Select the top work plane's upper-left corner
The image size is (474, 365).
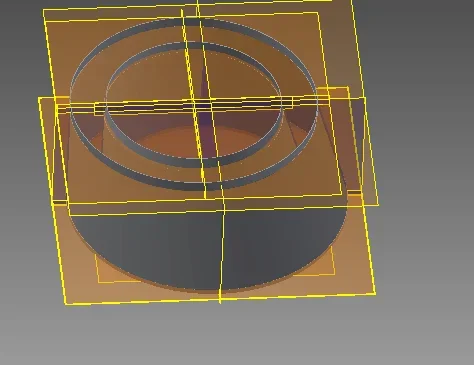click(44, 11)
